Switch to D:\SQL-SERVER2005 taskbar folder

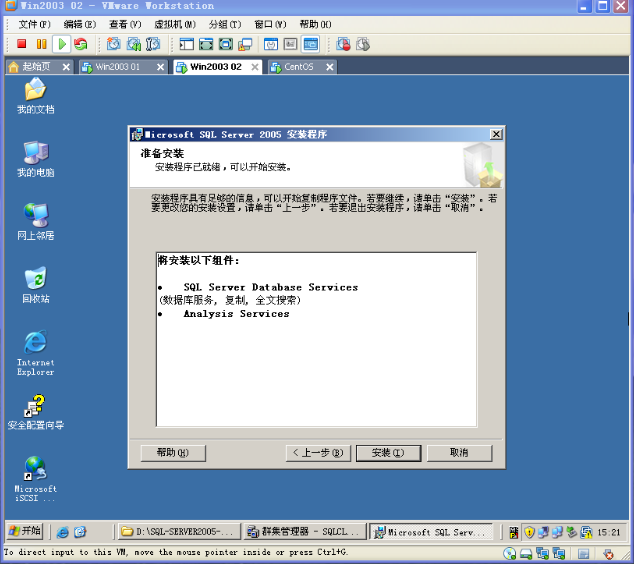[x=179, y=532]
